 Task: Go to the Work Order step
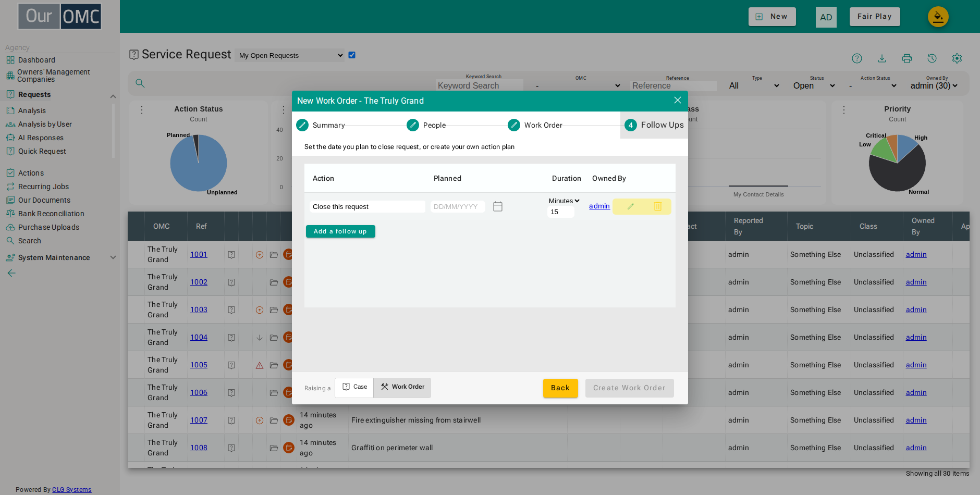535,125
